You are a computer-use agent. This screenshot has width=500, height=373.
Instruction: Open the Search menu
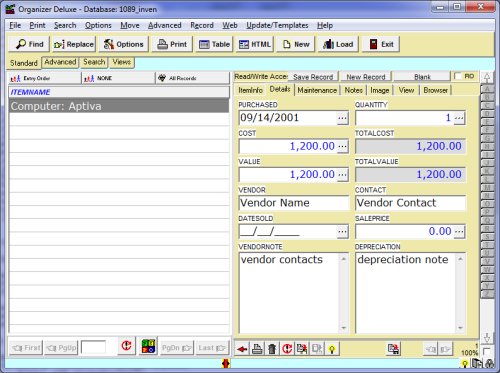[x=65, y=25]
